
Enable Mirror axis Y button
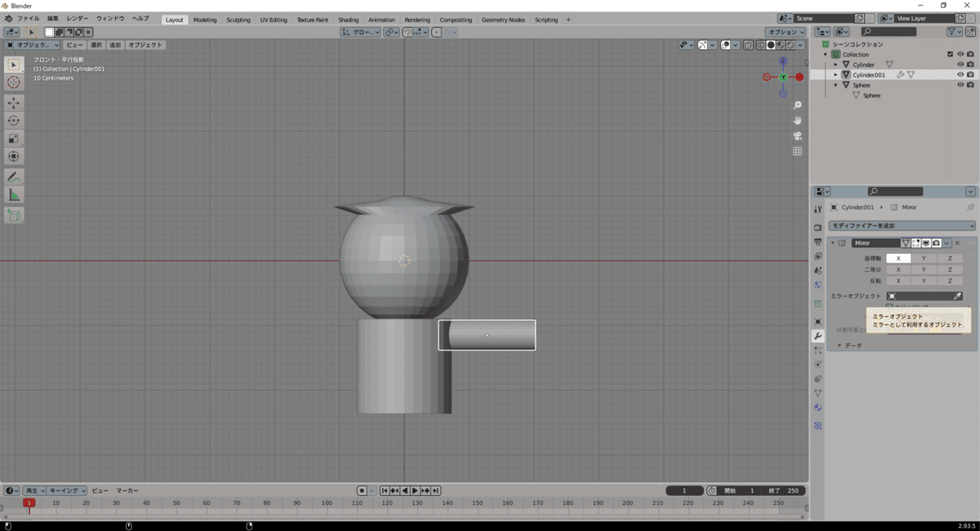[x=924, y=258]
